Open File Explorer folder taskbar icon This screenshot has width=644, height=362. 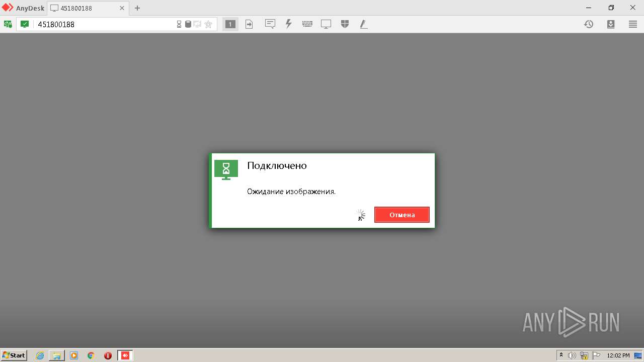pyautogui.click(x=57, y=355)
